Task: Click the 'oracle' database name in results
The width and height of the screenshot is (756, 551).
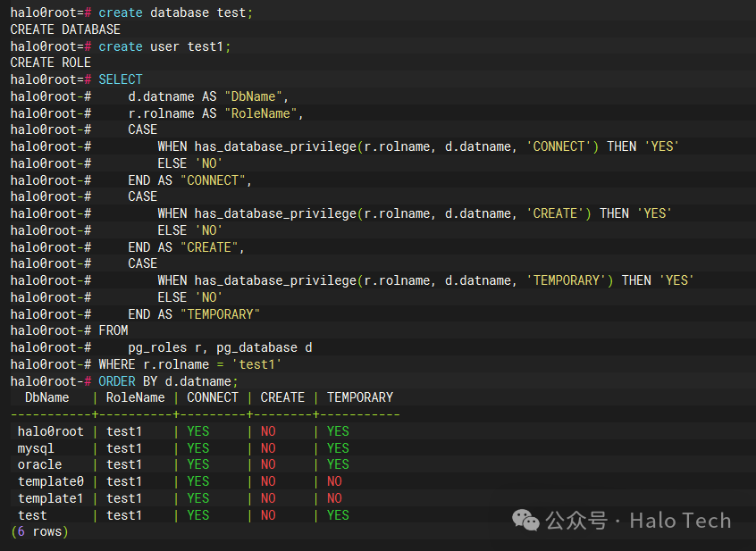Action: click(x=39, y=464)
